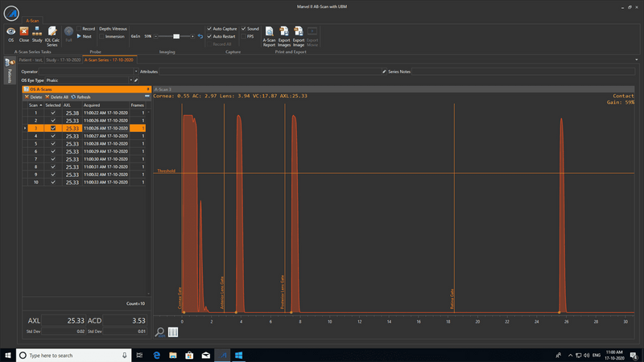Screen dimensions: 644x362
Task: Click the Close series icon
Action: 24,32
